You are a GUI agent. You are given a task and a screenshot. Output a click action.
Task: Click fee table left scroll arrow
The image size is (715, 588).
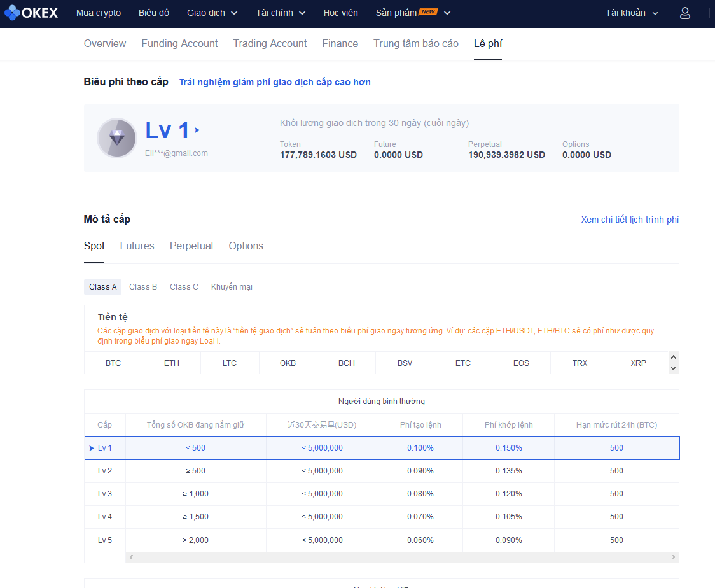[131, 557]
